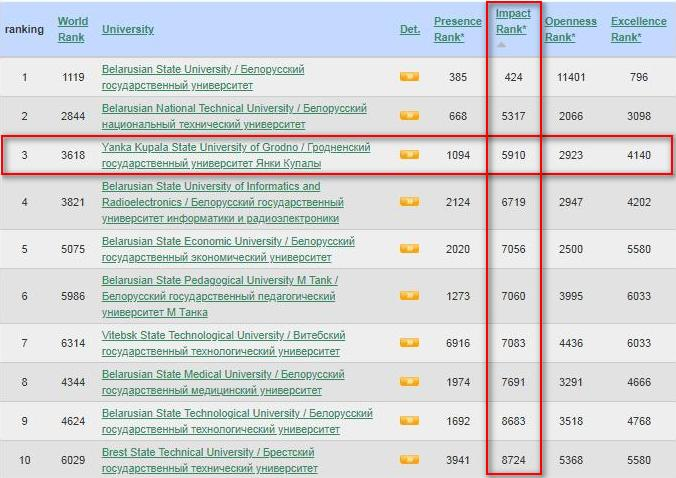Select world rank value 3821
The image size is (676, 478).
[x=73, y=202]
